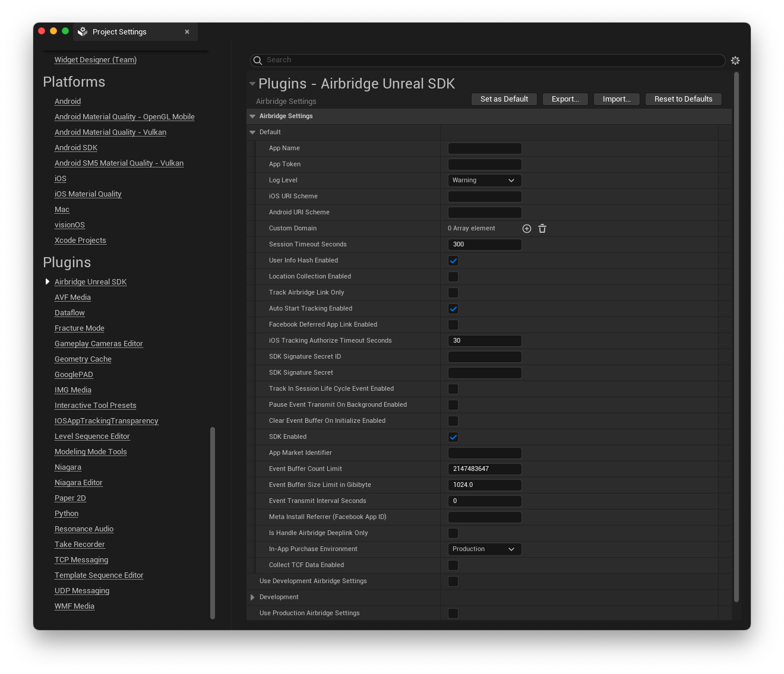
Task: Enable Facebook Deferred App Link
Action: pos(453,325)
